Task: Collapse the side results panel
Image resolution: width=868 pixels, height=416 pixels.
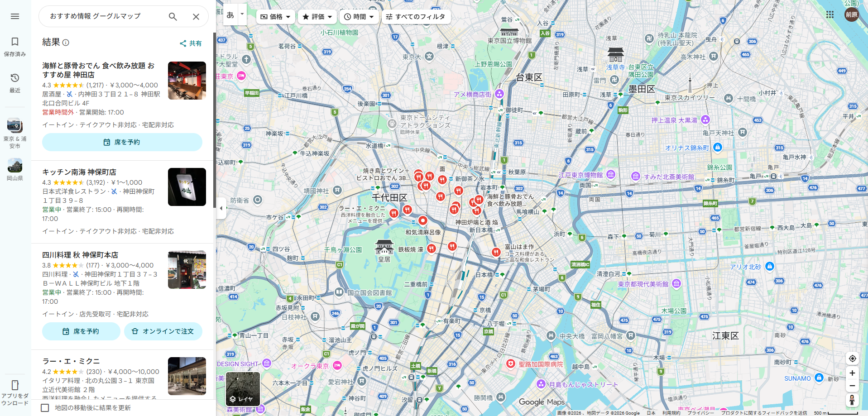Action: [x=221, y=208]
